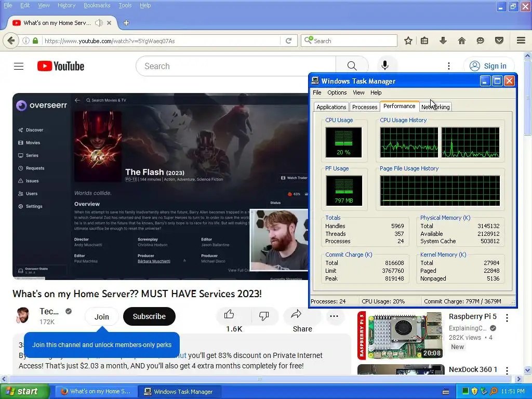Screen dimensions: 532x399
Task: Switch to the Processes tab
Action: coord(365,107)
